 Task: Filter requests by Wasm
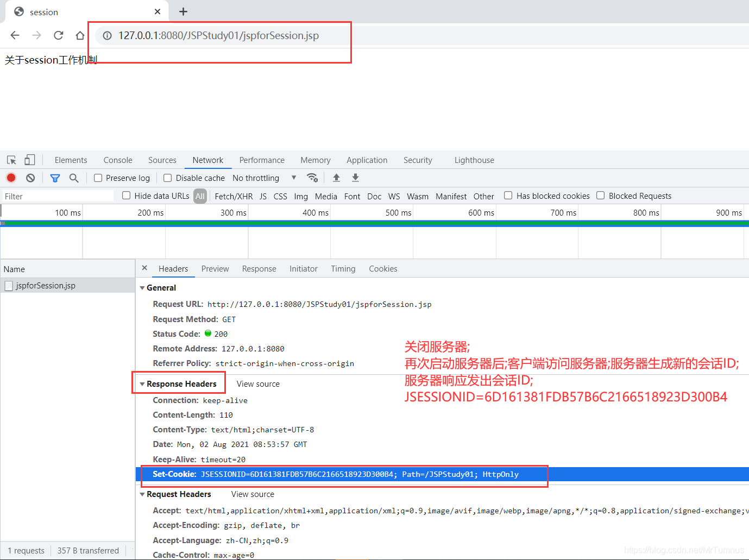[418, 196]
